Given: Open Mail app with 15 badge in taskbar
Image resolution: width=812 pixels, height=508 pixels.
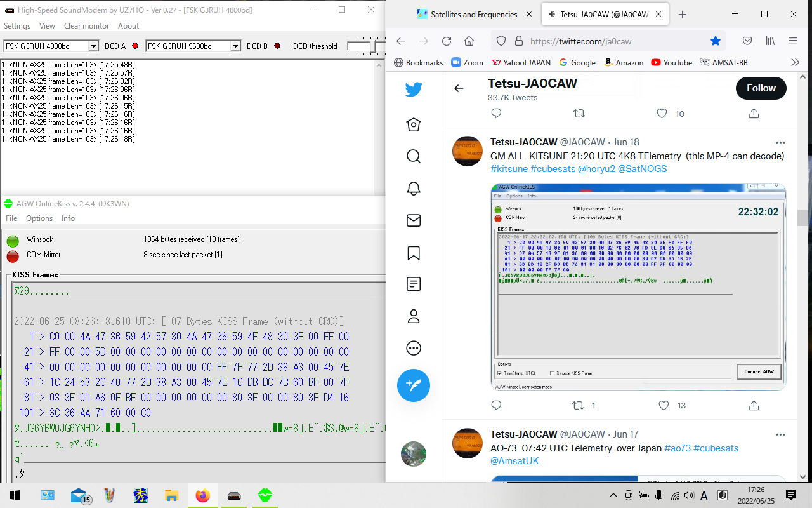Looking at the screenshot, I should click(x=79, y=495).
